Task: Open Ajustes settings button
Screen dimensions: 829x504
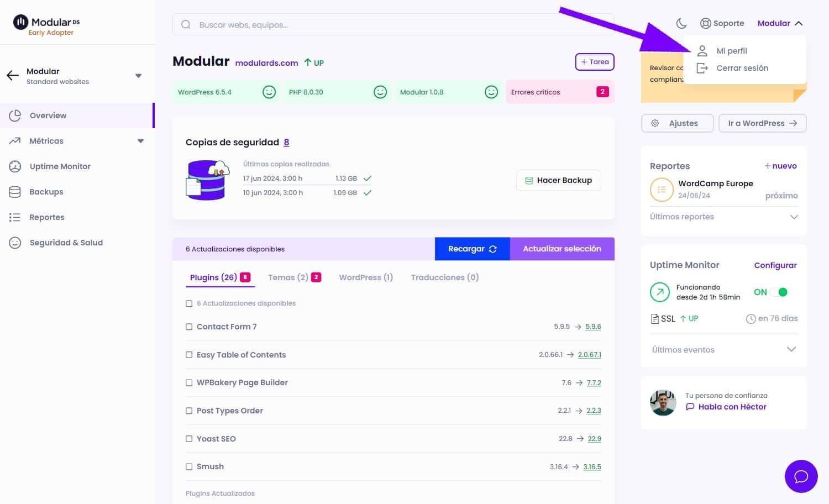Action: 678,123
